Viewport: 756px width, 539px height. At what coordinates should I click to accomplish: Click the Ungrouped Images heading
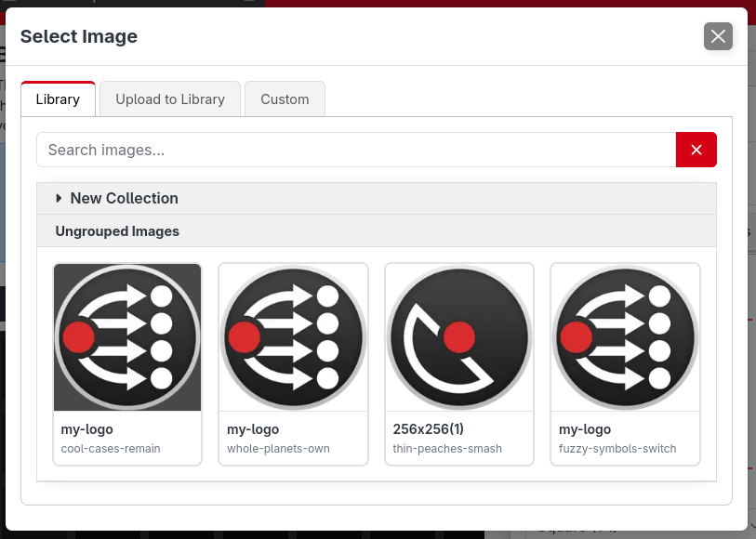pos(117,231)
